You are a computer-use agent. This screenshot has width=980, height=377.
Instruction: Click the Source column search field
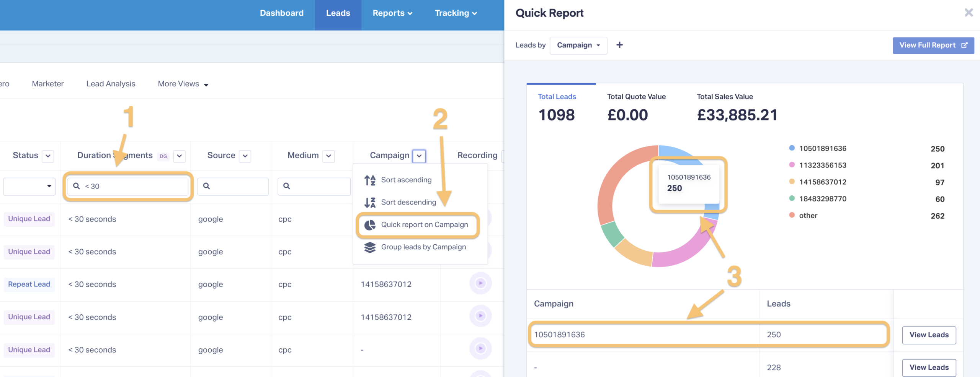[233, 186]
